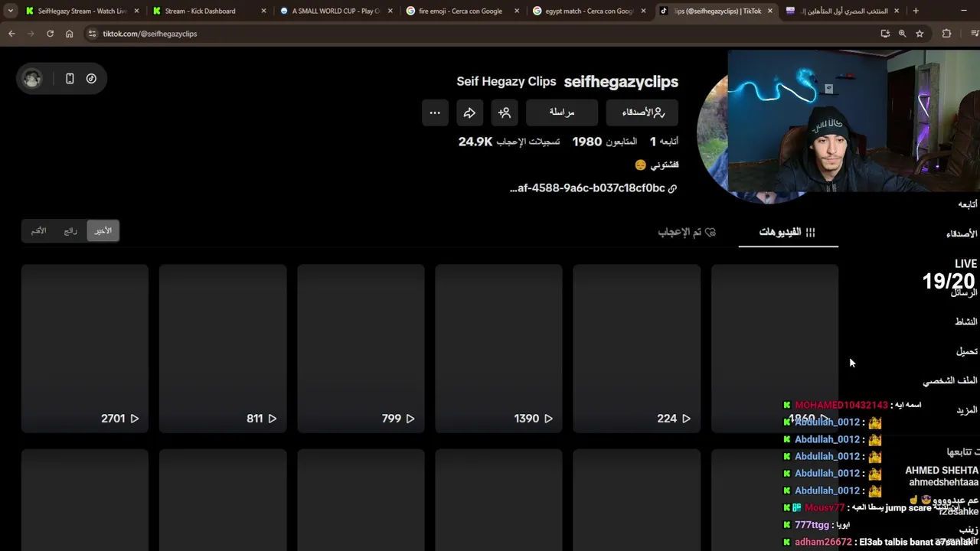Sort videos by رائج popular
Screen dimensions: 980x551
tap(70, 230)
